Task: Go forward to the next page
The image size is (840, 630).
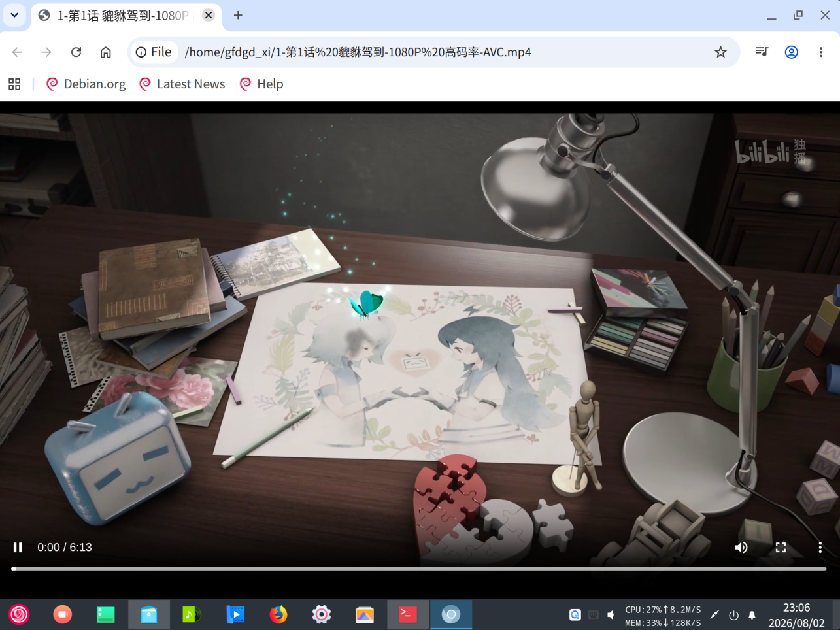Action: click(46, 52)
